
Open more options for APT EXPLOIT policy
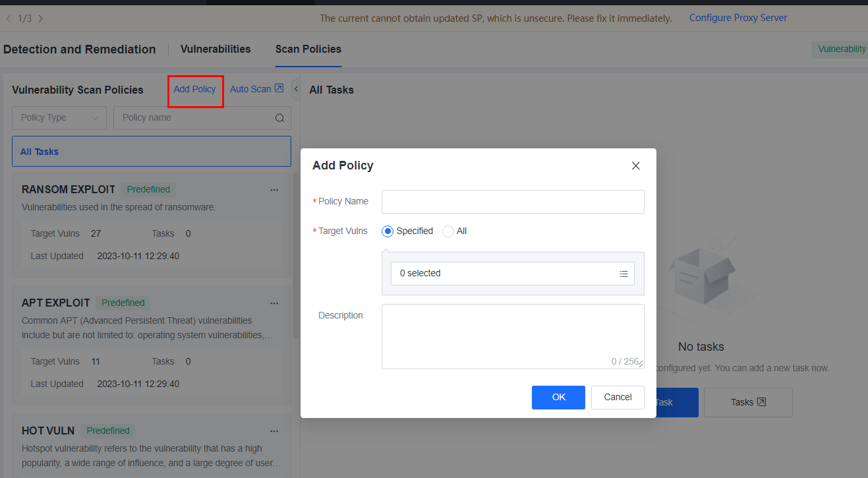tap(274, 303)
